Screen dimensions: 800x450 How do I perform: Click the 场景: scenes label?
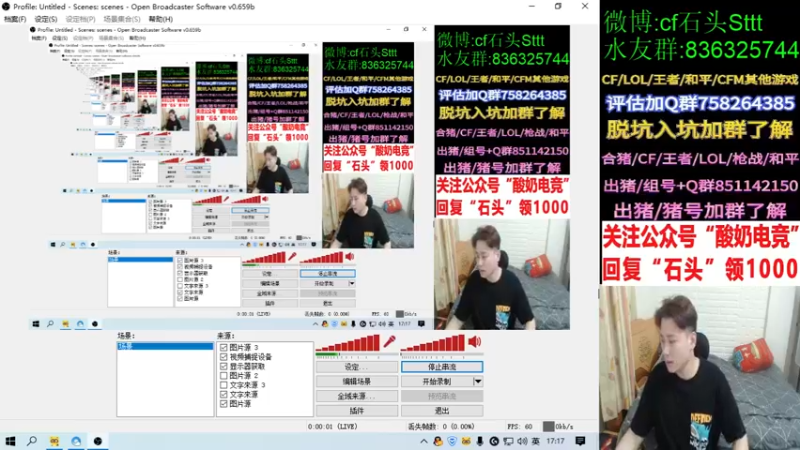126,336
